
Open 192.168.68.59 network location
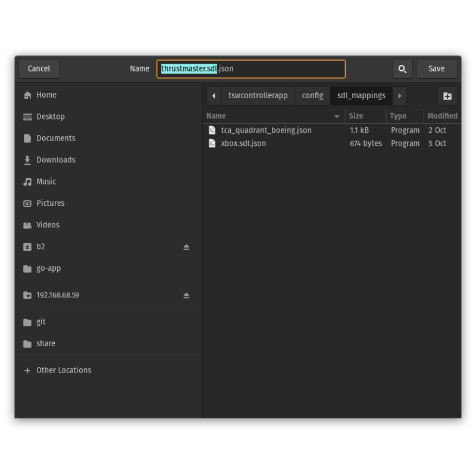[108, 295]
